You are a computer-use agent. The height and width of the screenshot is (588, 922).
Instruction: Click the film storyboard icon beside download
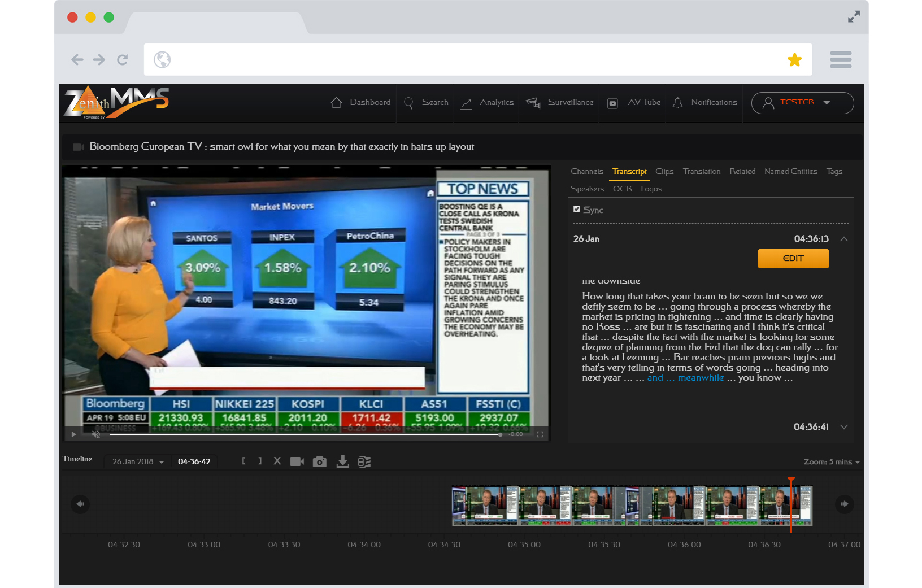(364, 461)
